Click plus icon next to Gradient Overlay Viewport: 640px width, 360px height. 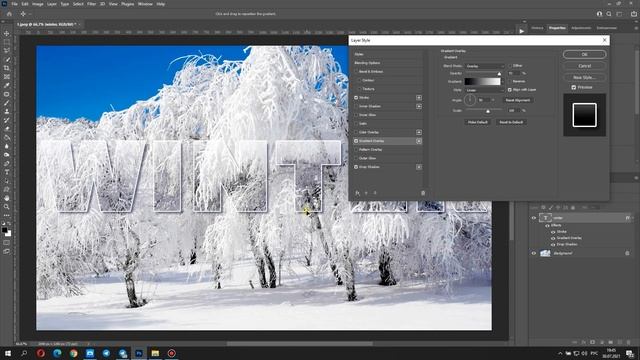tap(419, 141)
